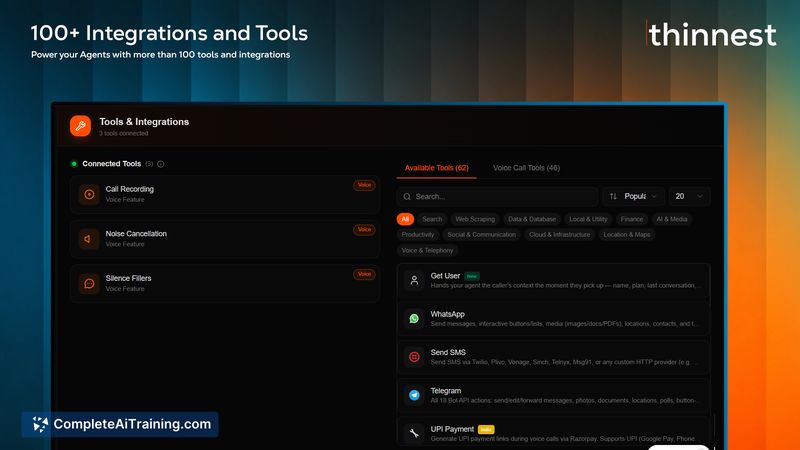Click the Telegram description text
This screenshot has width=800, height=450.
point(563,401)
